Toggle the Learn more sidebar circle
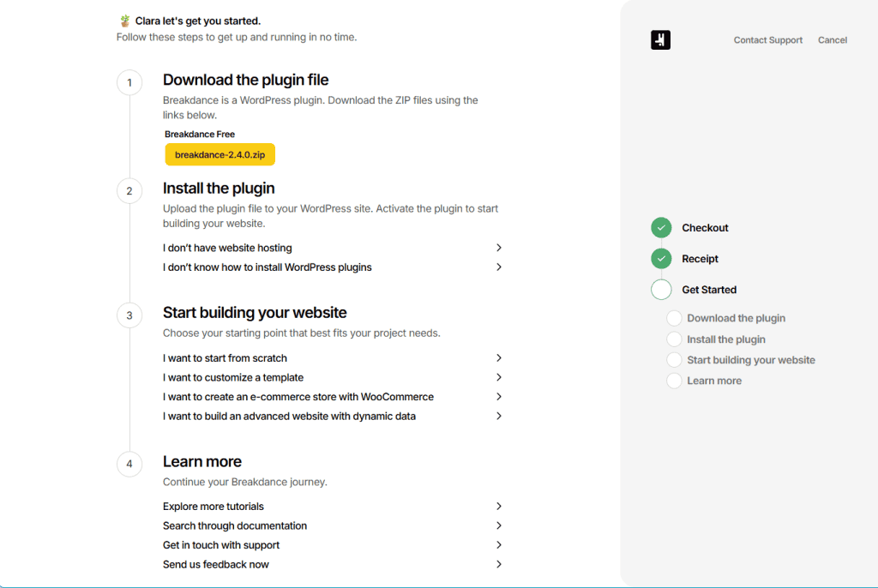 tap(674, 381)
